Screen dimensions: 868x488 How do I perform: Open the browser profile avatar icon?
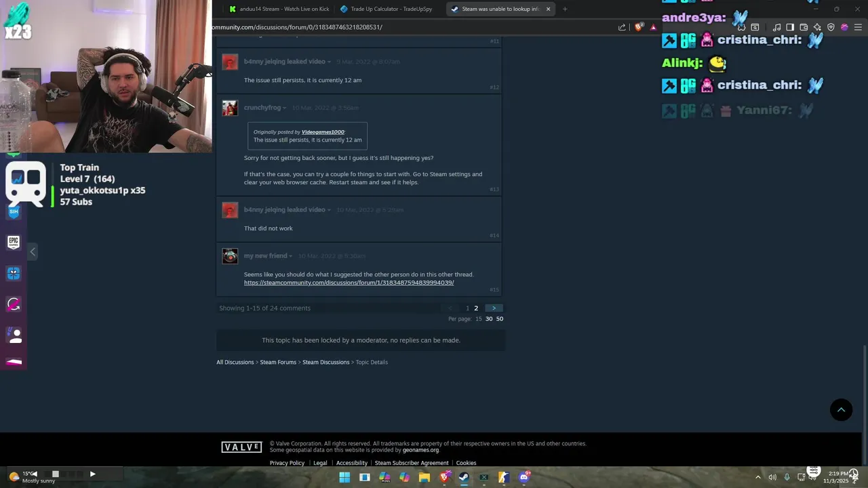[844, 27]
